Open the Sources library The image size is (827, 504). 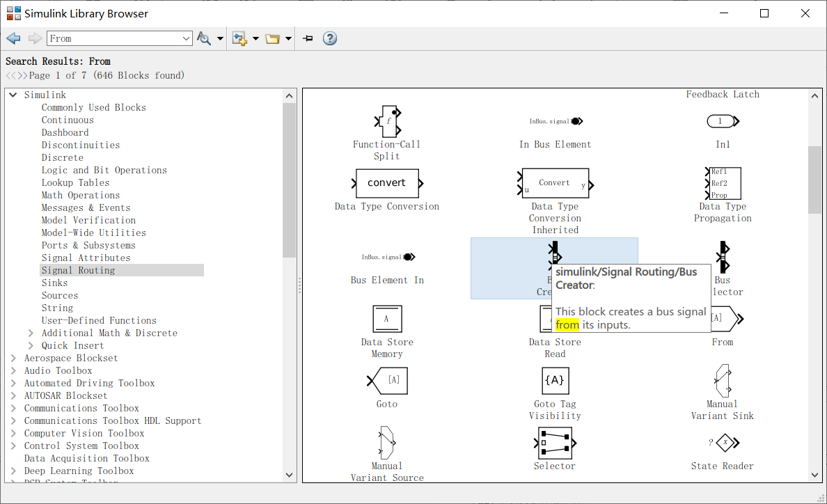60,296
